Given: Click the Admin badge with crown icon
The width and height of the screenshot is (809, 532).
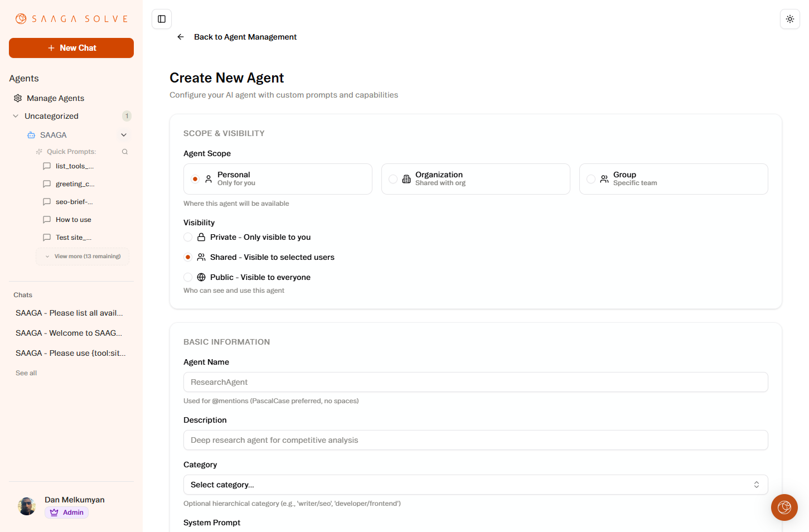Looking at the screenshot, I should pyautogui.click(x=66, y=512).
